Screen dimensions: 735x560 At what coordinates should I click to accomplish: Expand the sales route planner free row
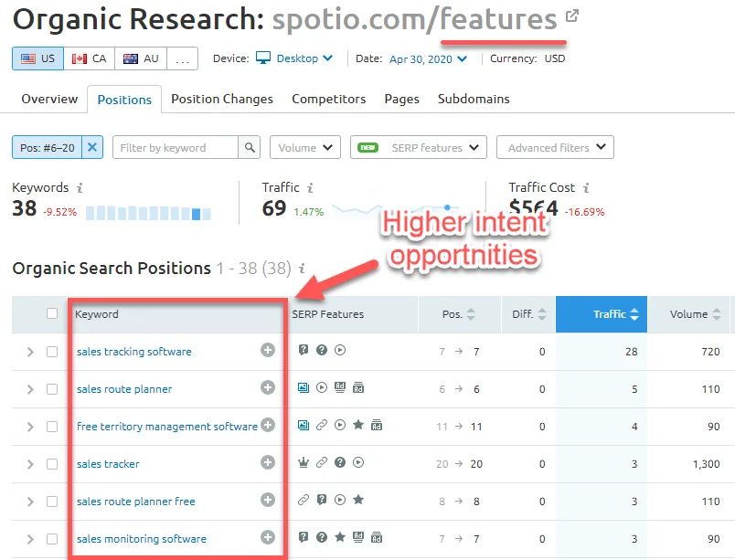[30, 502]
